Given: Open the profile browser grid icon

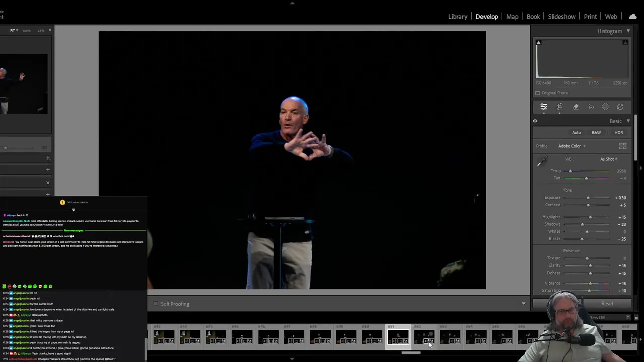Looking at the screenshot, I should pyautogui.click(x=623, y=146).
